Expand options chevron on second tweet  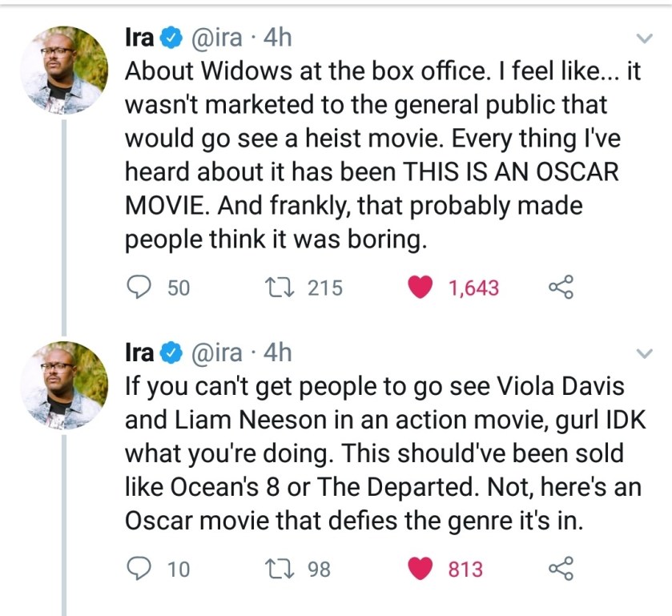[643, 352]
